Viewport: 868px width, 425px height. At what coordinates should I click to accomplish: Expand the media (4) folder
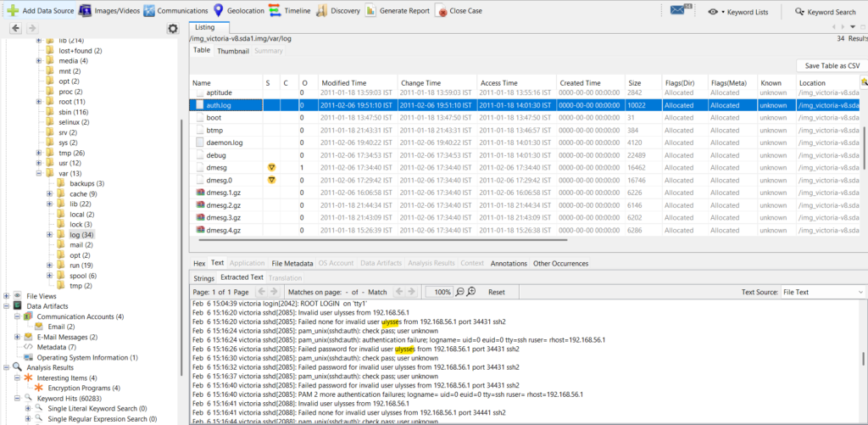click(39, 60)
